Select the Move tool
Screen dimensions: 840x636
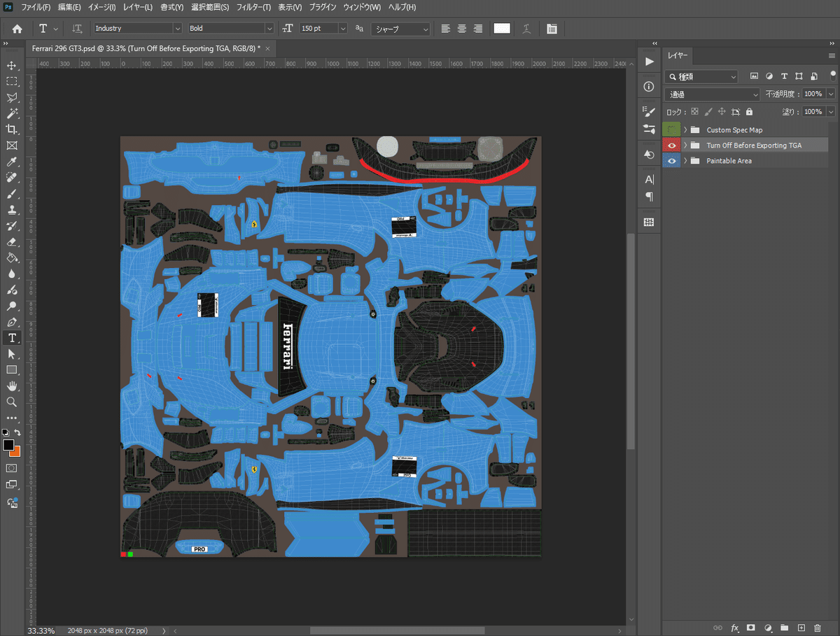click(x=12, y=65)
